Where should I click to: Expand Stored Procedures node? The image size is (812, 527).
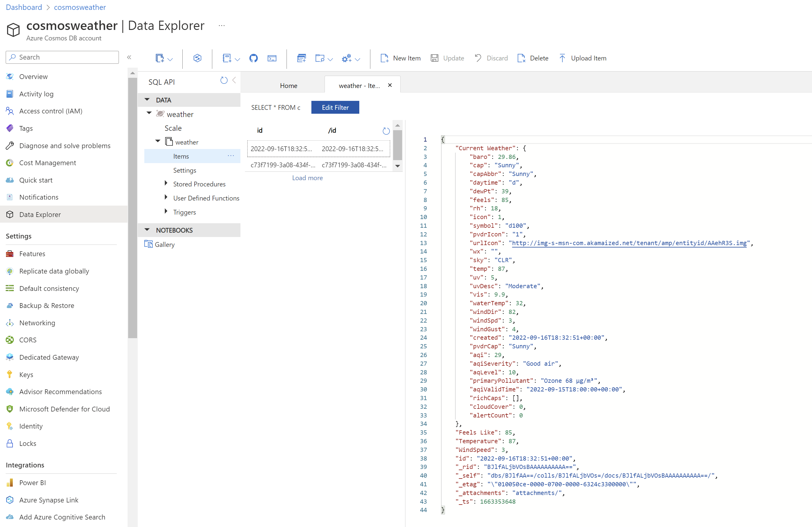tap(166, 183)
